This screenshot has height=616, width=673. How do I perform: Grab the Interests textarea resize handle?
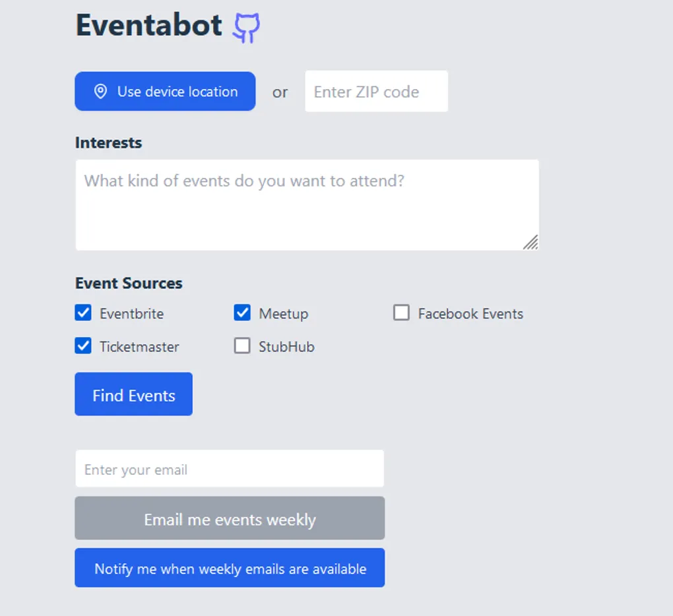531,242
